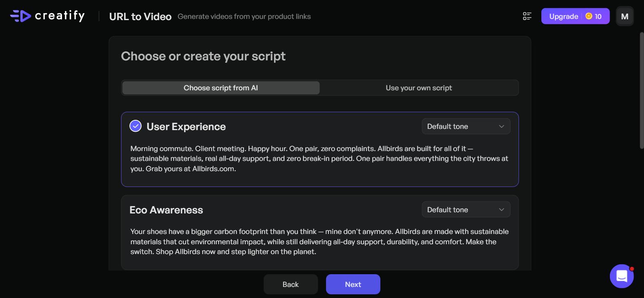Open User Experience tone dropdown

[466, 126]
